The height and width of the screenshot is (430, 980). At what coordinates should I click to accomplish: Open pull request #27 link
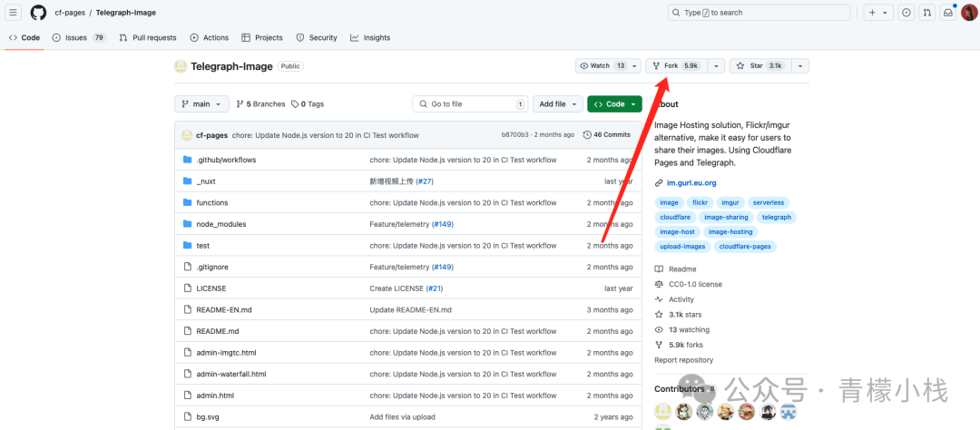pos(425,181)
